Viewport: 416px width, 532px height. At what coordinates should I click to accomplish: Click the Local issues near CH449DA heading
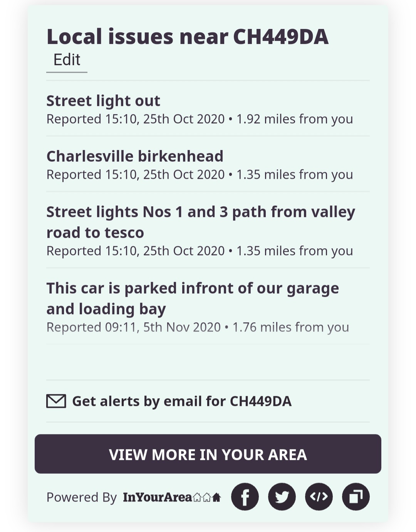tap(187, 37)
